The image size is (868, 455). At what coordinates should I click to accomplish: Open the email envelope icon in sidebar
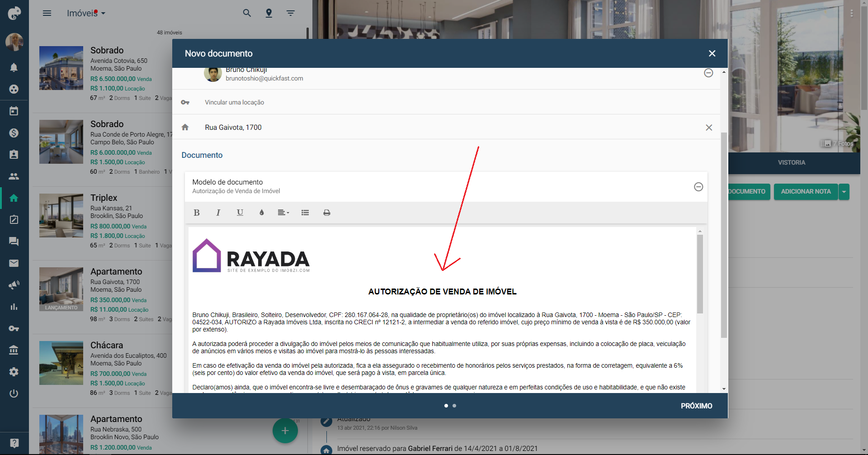pos(14,263)
